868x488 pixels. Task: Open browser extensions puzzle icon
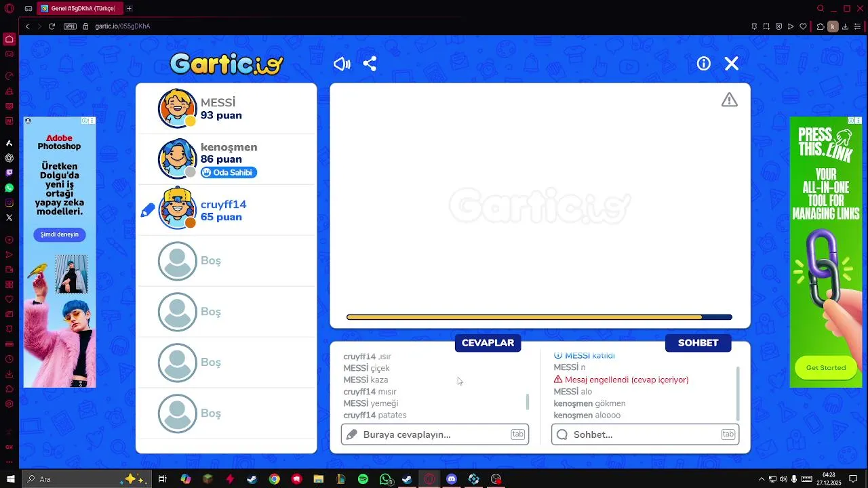821,26
